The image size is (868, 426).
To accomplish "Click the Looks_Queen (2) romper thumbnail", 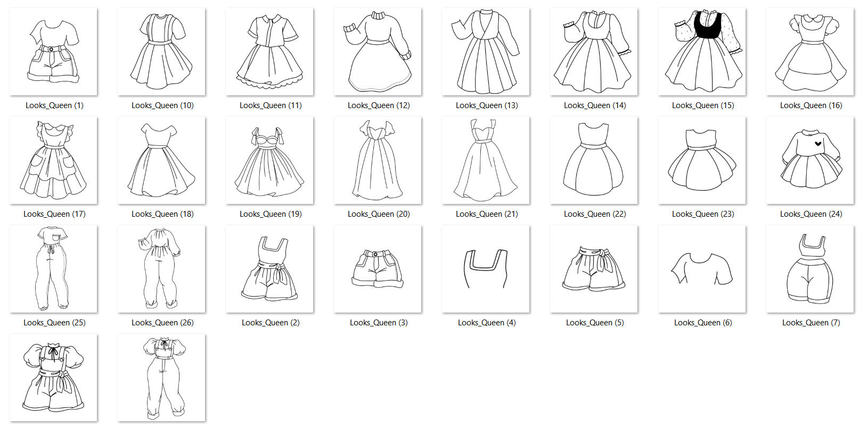I will (269, 269).
